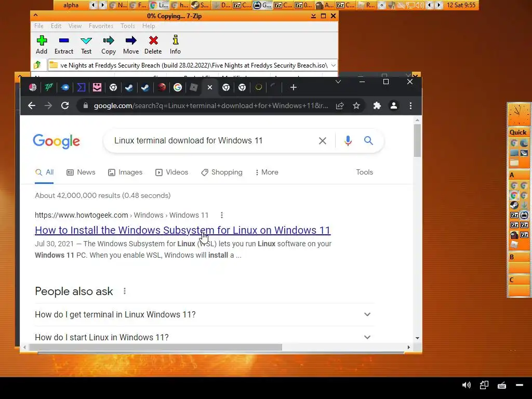Run Test from the 7-Zip toolbar
The image size is (532, 399).
[86, 45]
